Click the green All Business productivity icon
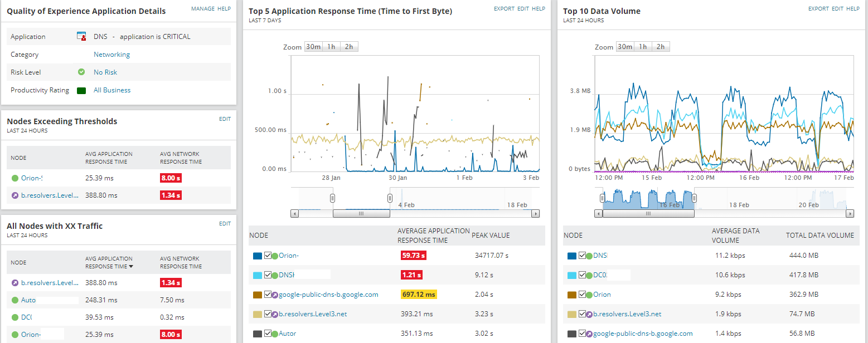 point(81,90)
